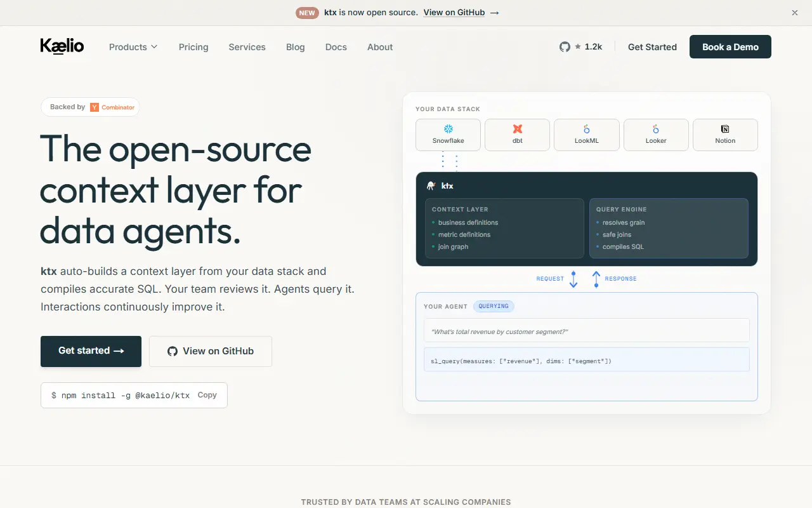
Task: Dismiss the announcement banner
Action: (x=795, y=13)
